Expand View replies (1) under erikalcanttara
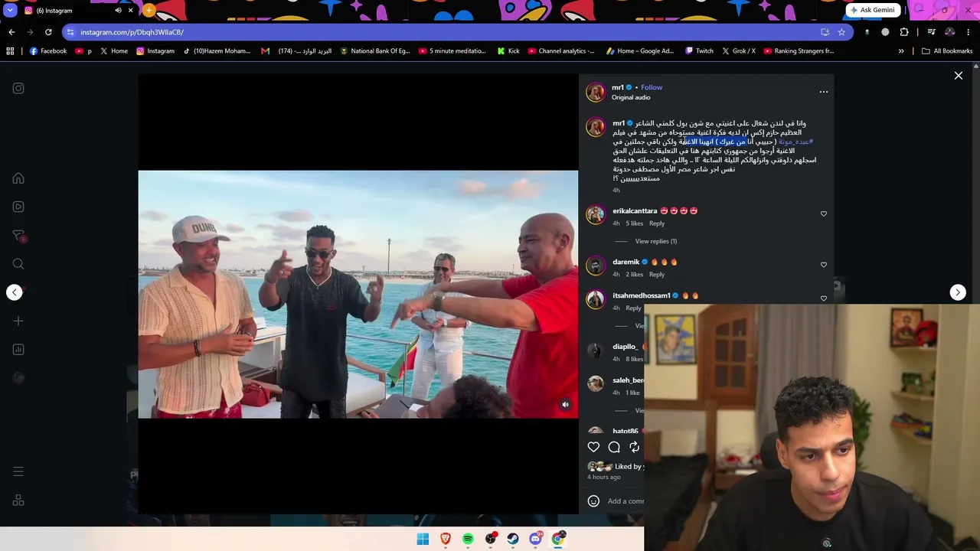 coord(656,241)
